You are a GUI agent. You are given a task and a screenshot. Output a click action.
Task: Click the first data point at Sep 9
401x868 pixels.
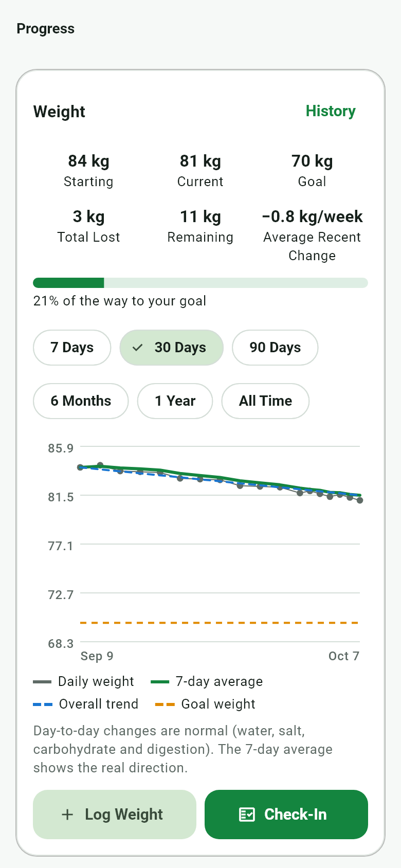tap(80, 467)
